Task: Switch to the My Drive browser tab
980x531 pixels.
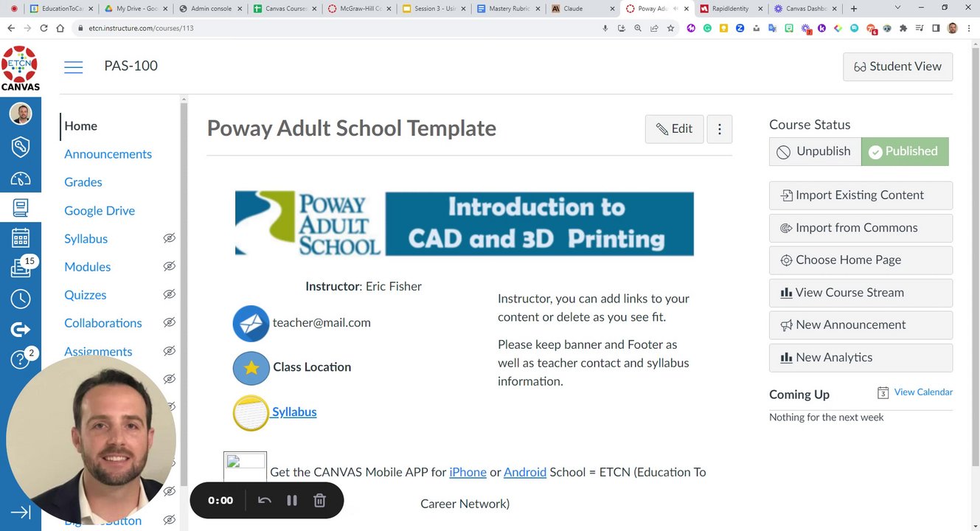Action: (x=134, y=9)
